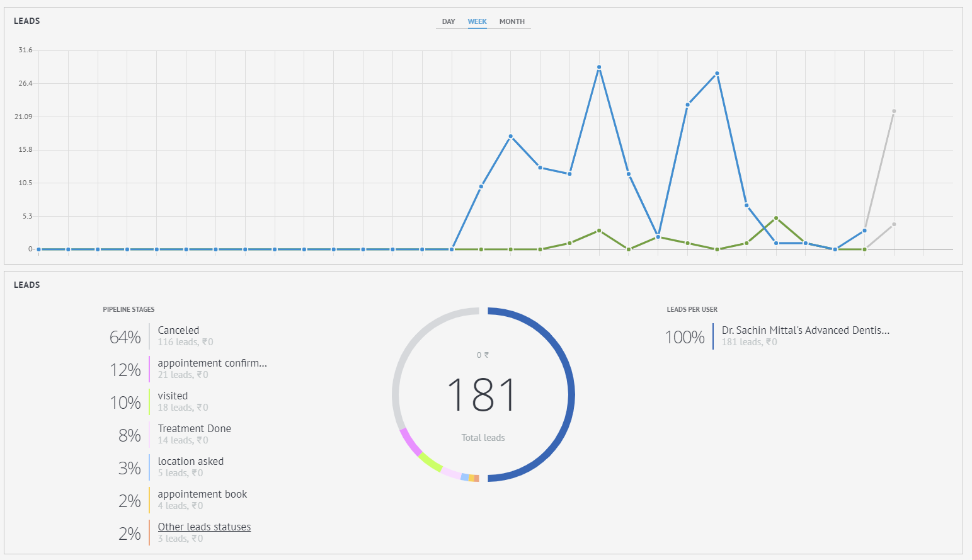Click the second-highest blue peak data point

pos(717,73)
